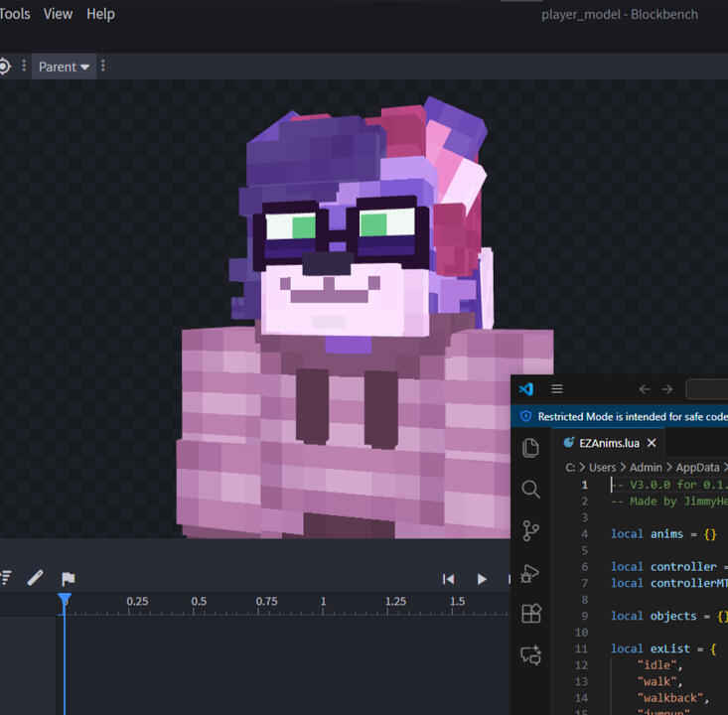Open the VS Code Chat view
This screenshot has width=728, height=715.
coord(531,655)
